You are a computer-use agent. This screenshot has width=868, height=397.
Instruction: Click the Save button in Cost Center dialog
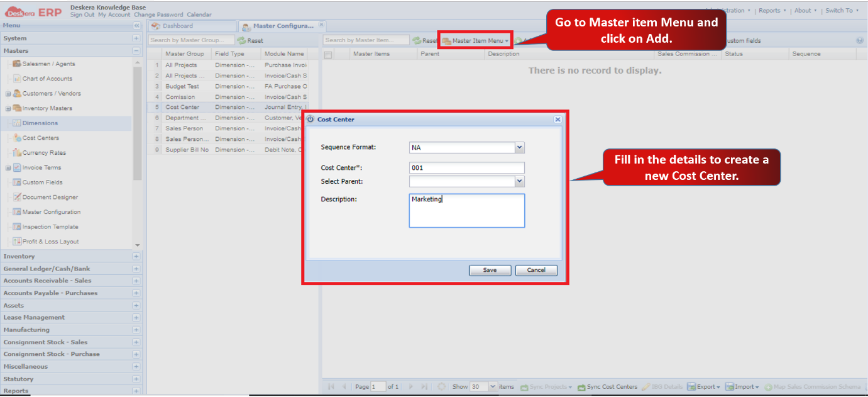point(490,270)
